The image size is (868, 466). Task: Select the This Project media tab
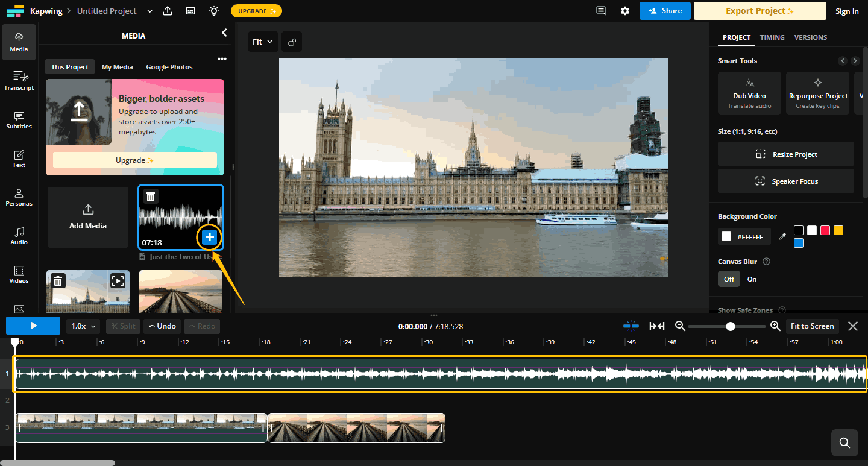tap(69, 67)
